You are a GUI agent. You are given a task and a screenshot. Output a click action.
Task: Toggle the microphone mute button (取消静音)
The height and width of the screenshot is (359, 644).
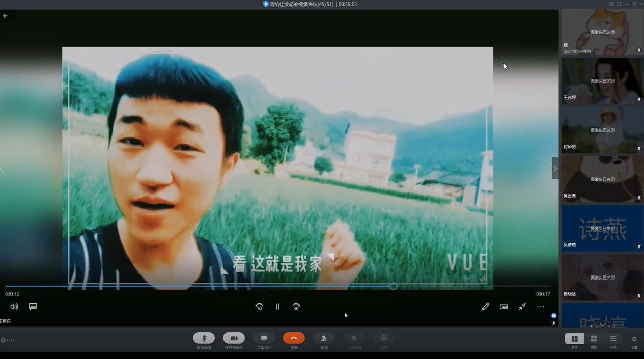tap(204, 338)
